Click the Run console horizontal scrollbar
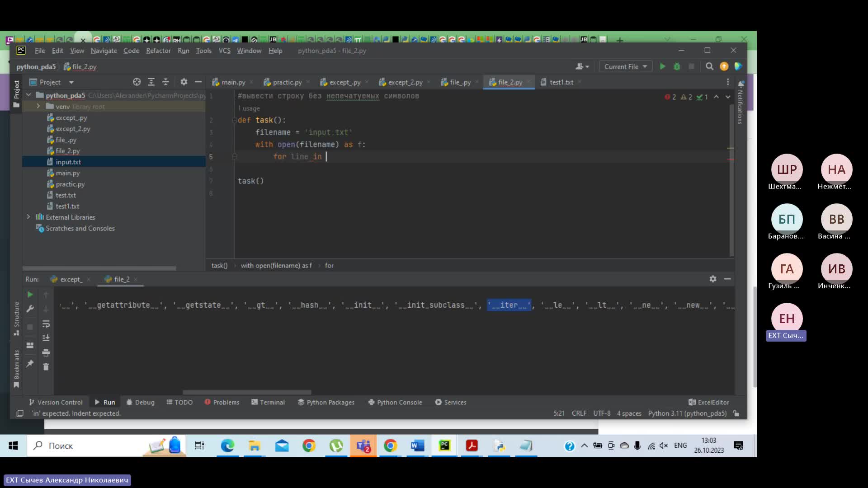 (247, 392)
